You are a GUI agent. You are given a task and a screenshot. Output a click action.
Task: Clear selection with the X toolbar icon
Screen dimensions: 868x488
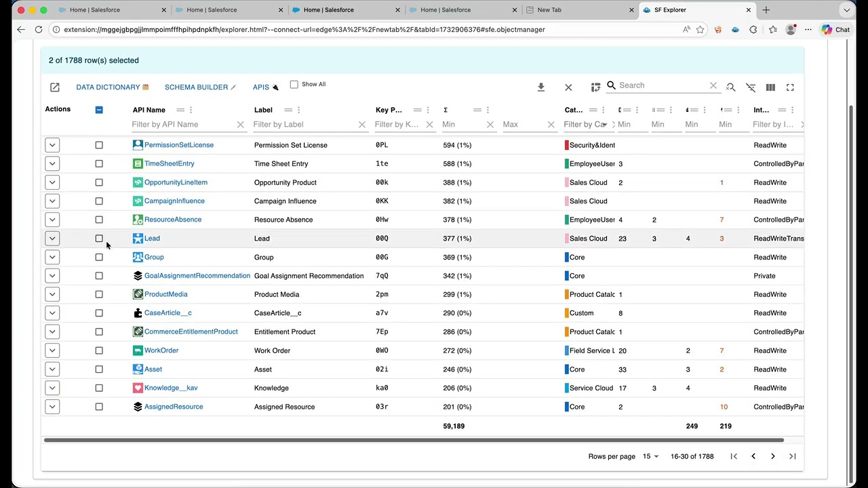(x=568, y=87)
